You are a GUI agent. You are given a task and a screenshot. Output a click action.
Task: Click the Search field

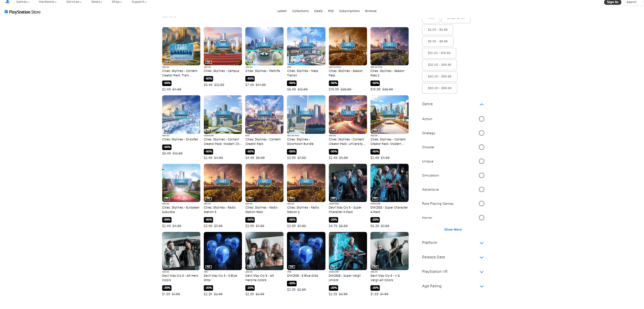click(x=634, y=2)
